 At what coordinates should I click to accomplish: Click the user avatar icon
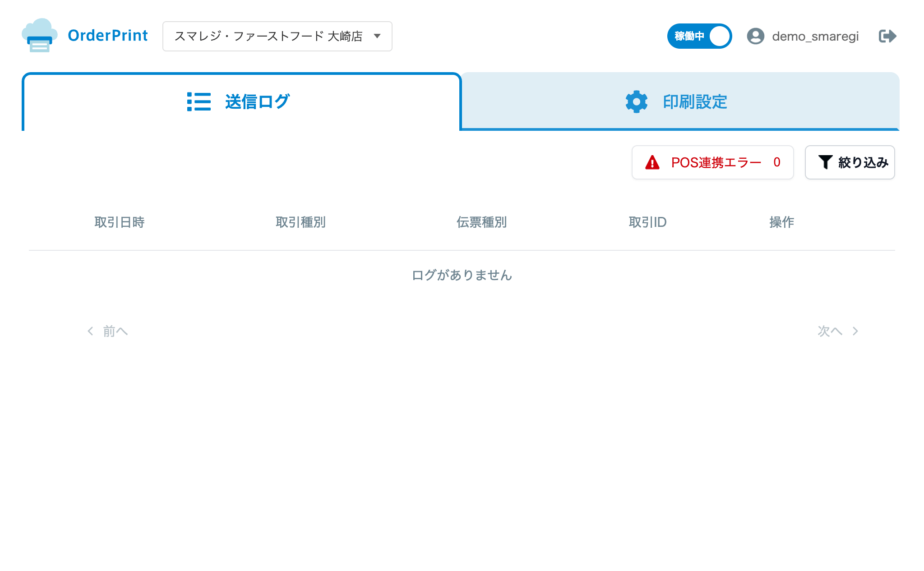click(755, 36)
